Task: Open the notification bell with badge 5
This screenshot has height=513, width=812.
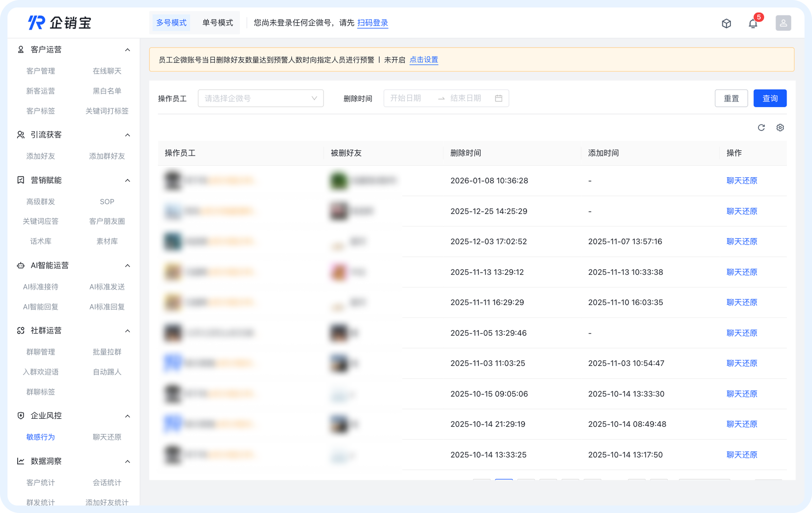Action: (752, 23)
